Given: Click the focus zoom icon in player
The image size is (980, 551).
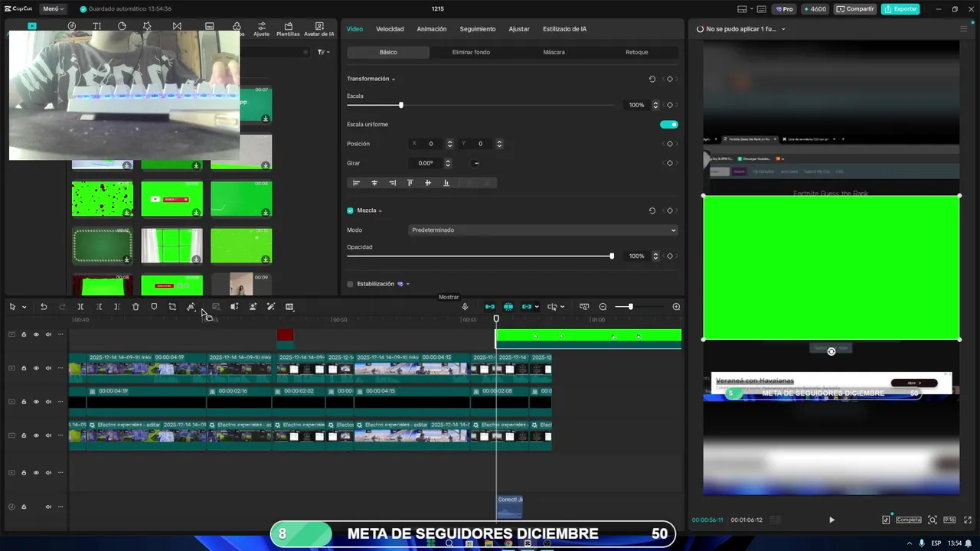Looking at the screenshot, I should [933, 520].
